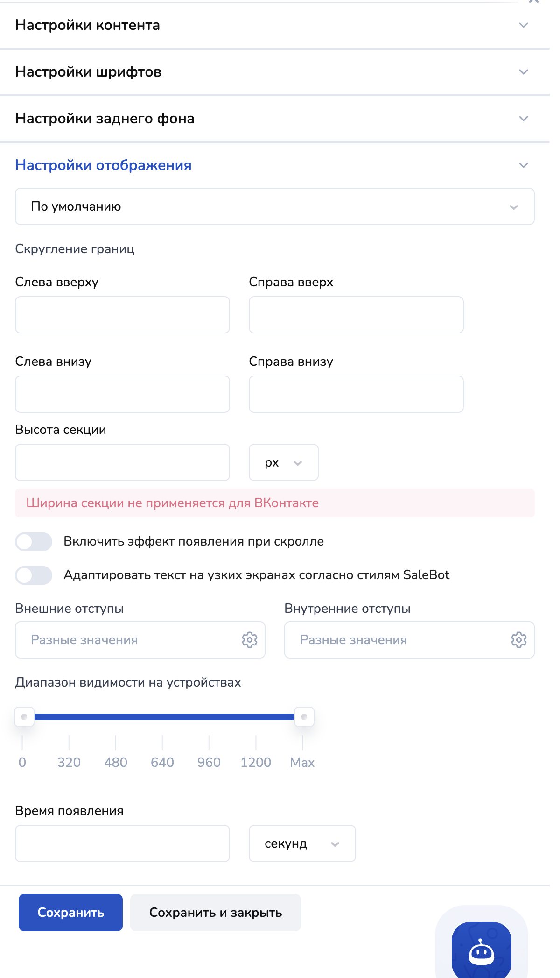
Task: Toggle the scroll appearance effect switch
Action: [34, 542]
